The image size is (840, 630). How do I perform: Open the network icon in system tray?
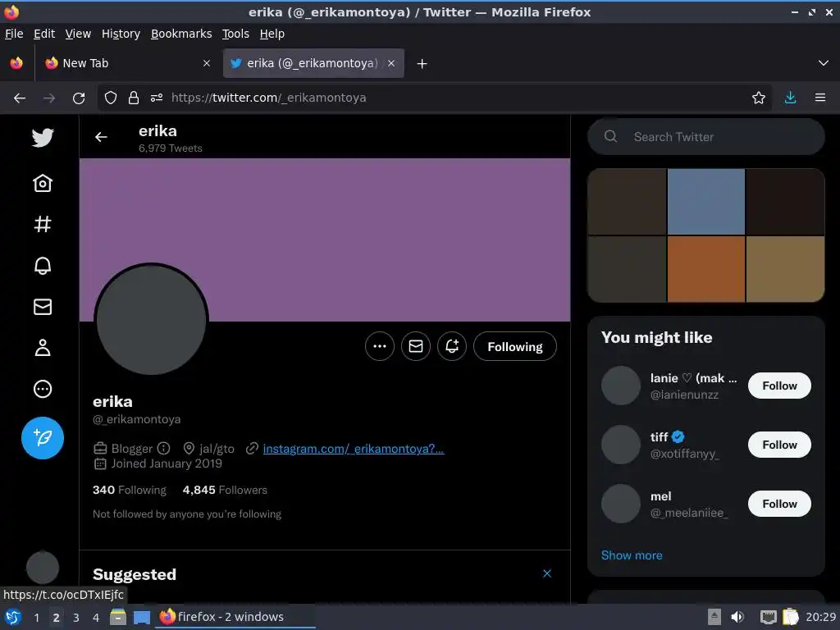tap(768, 617)
